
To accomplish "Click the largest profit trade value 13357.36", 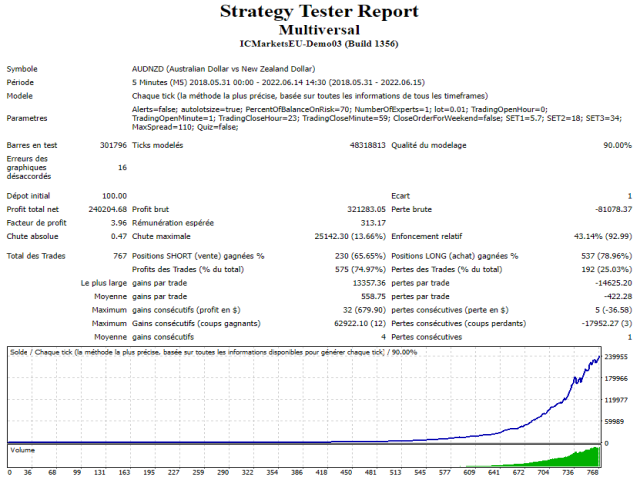I will (369, 283).
